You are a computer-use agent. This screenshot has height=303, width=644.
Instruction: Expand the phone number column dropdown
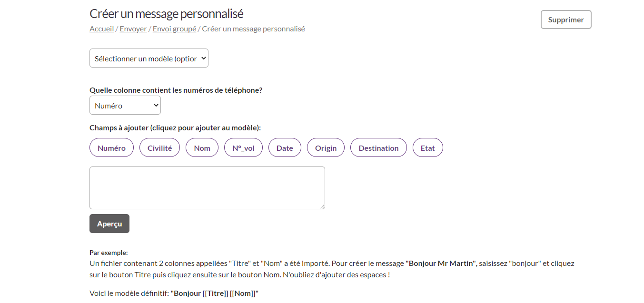point(125,106)
